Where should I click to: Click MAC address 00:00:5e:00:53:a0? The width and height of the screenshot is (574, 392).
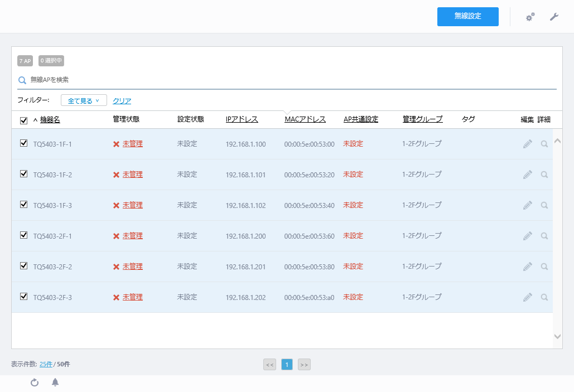[x=310, y=298]
